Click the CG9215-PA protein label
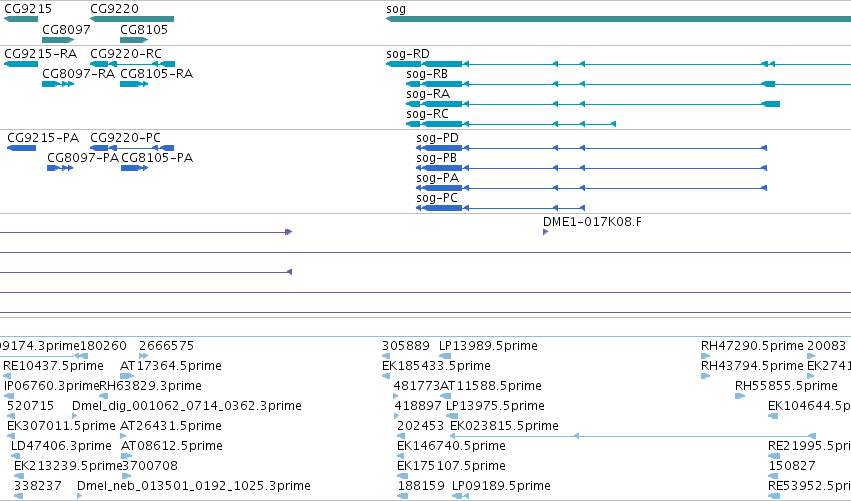This screenshot has width=851, height=501. pos(43,138)
